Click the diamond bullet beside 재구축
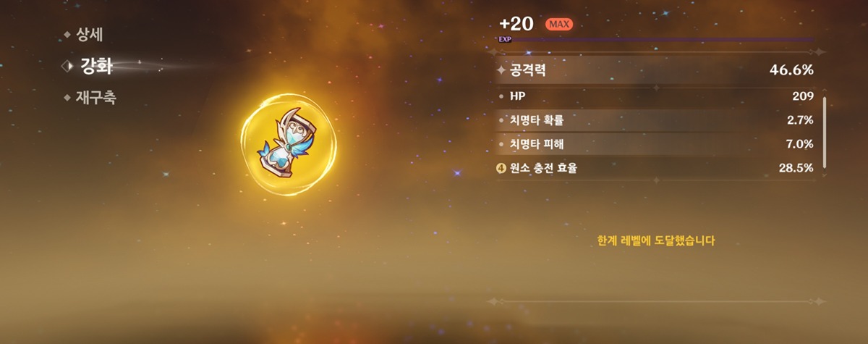The image size is (868, 344). 68,98
